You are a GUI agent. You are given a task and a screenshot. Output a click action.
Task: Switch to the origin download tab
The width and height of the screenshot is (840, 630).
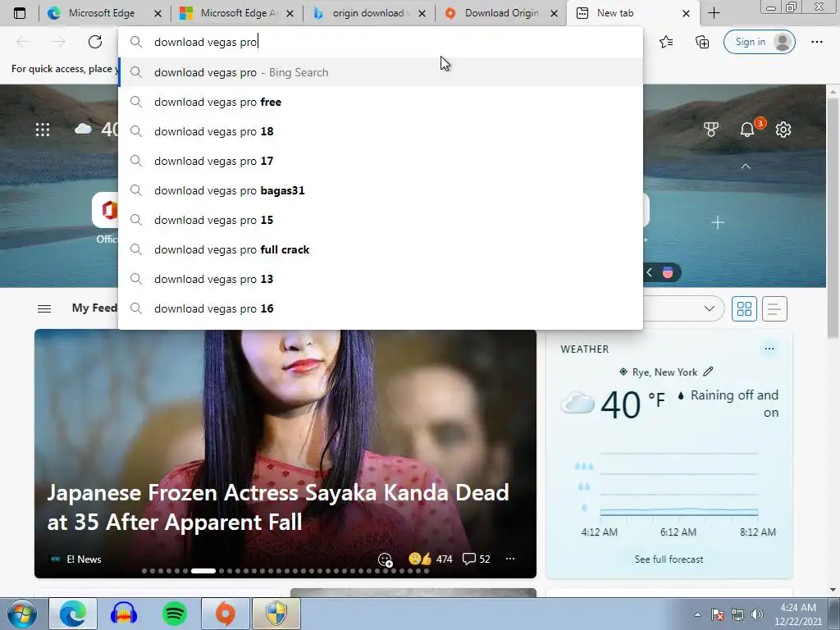(370, 13)
